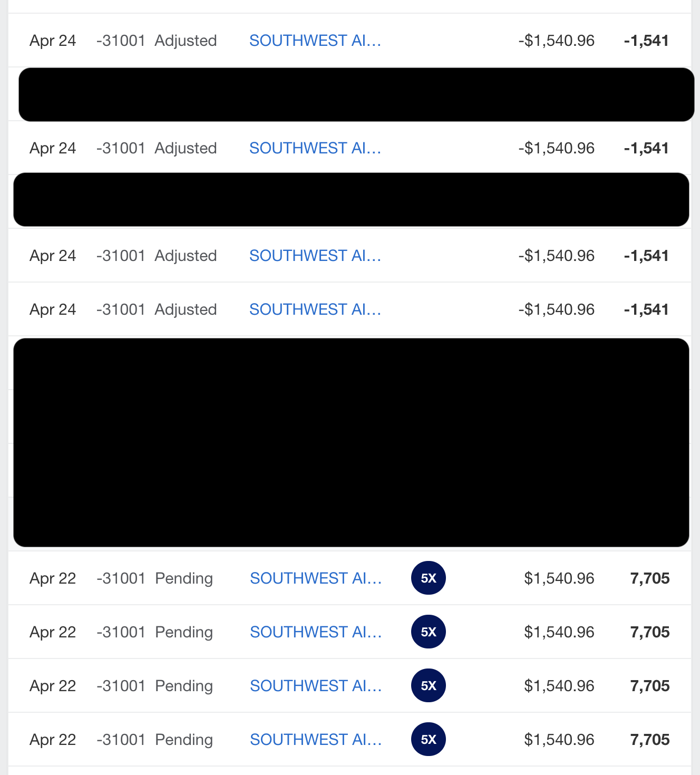Open the SOUTHWEST link in the third Pending row

pos(315,686)
